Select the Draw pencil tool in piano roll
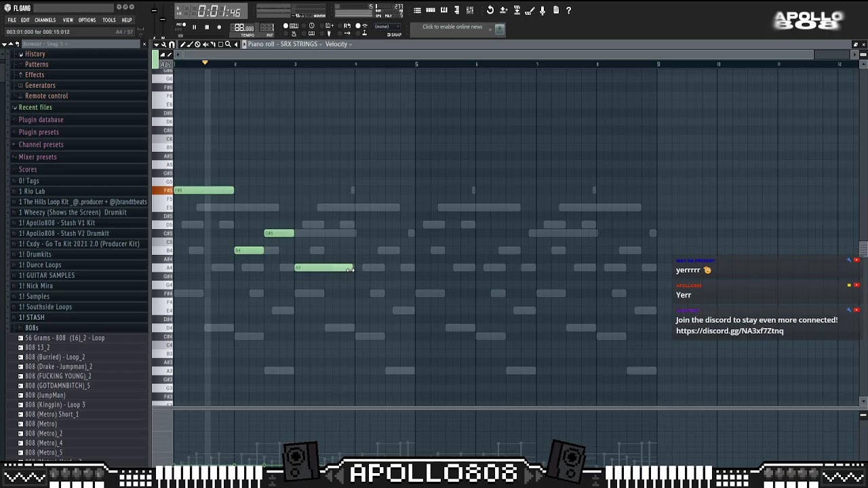This screenshot has width=868, height=488. (x=183, y=44)
